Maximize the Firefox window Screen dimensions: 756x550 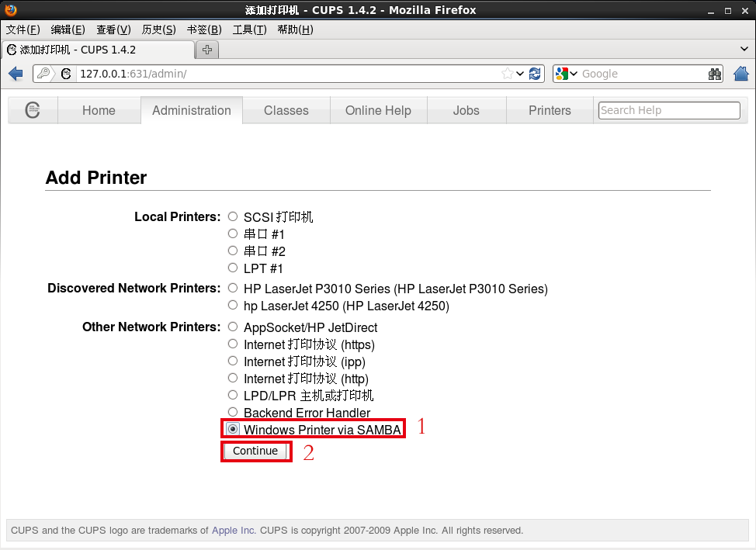pyautogui.click(x=727, y=11)
